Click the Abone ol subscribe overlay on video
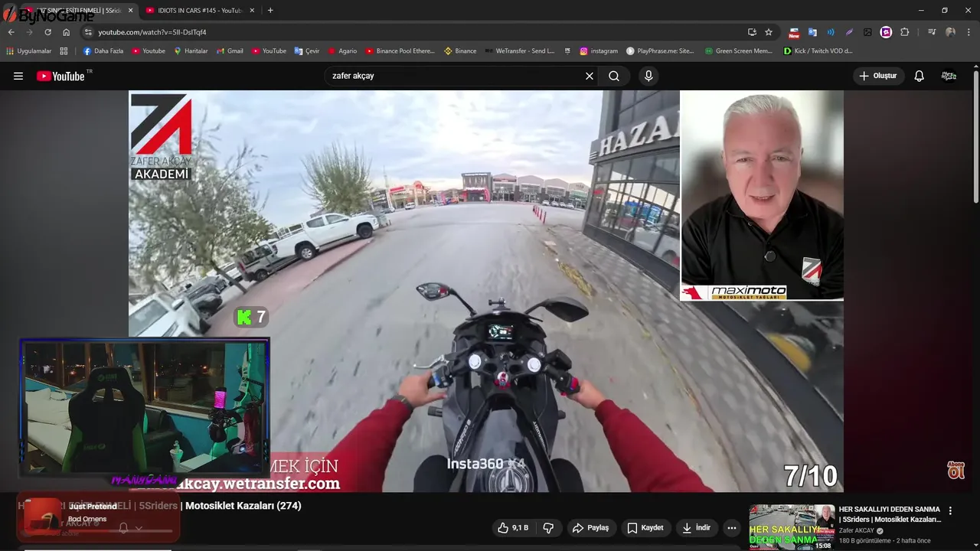The image size is (980, 551). click(x=955, y=470)
